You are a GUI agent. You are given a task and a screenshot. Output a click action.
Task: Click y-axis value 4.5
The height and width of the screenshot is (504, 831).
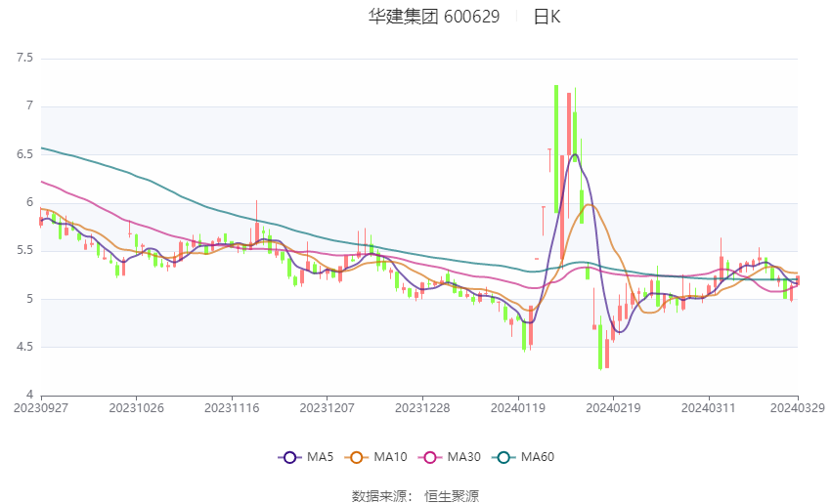pyautogui.click(x=24, y=347)
